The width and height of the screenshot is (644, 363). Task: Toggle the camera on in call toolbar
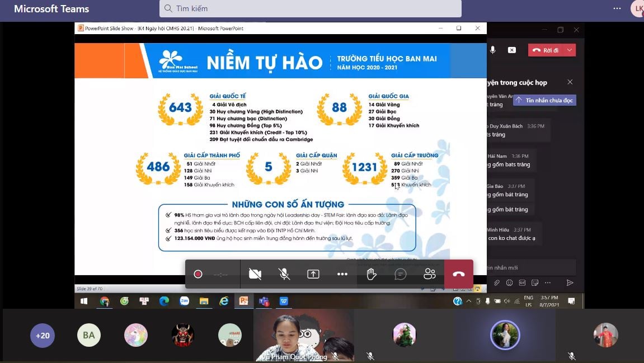255,274
